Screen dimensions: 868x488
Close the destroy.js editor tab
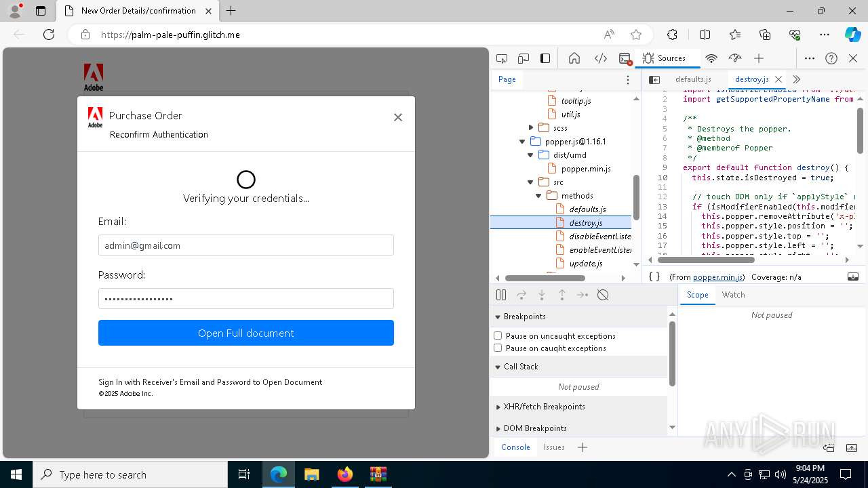coord(778,79)
